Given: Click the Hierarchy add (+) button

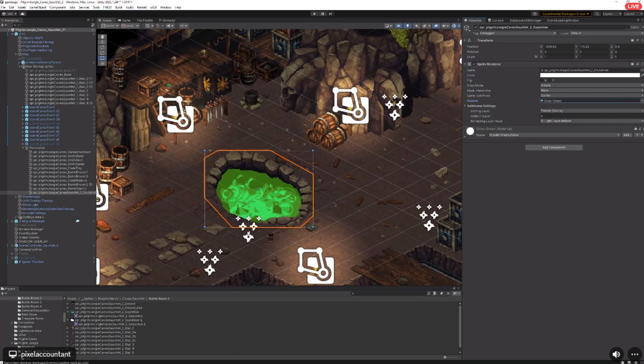Looking at the screenshot, I should [x=3, y=25].
